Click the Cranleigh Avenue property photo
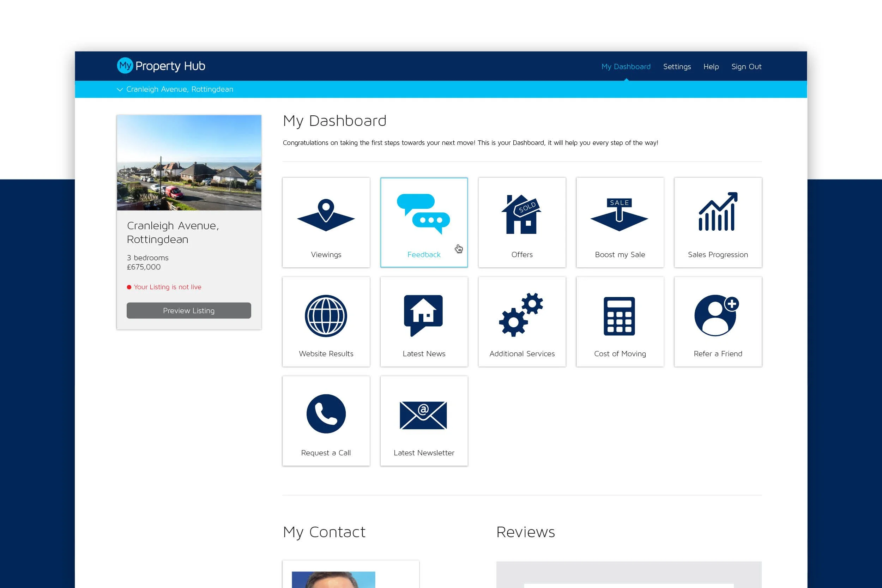The width and height of the screenshot is (882, 588). tap(189, 162)
